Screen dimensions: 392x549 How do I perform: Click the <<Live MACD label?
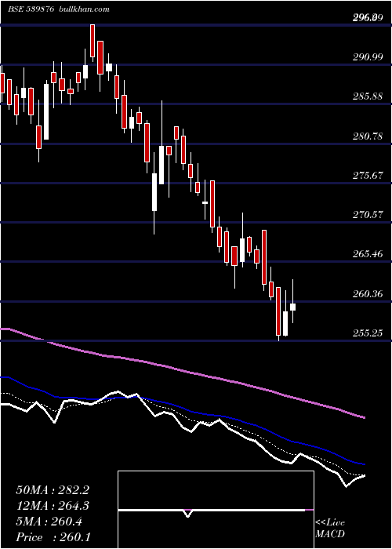coord(330,528)
